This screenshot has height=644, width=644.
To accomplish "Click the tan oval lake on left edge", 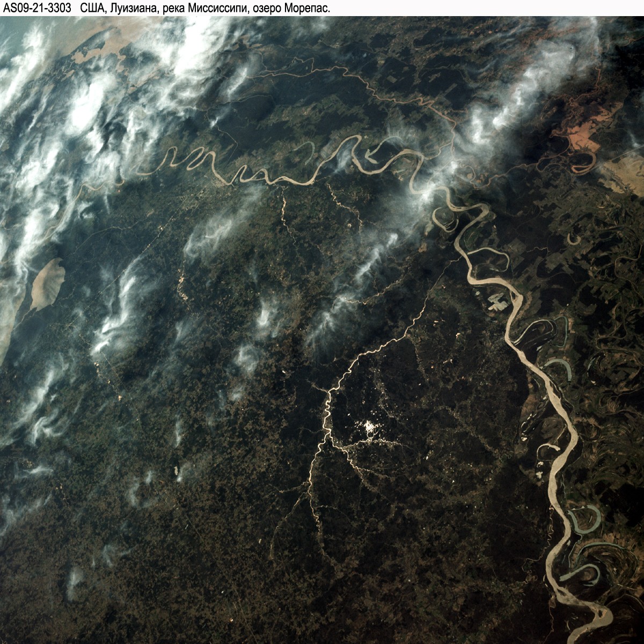I will coord(48,282).
